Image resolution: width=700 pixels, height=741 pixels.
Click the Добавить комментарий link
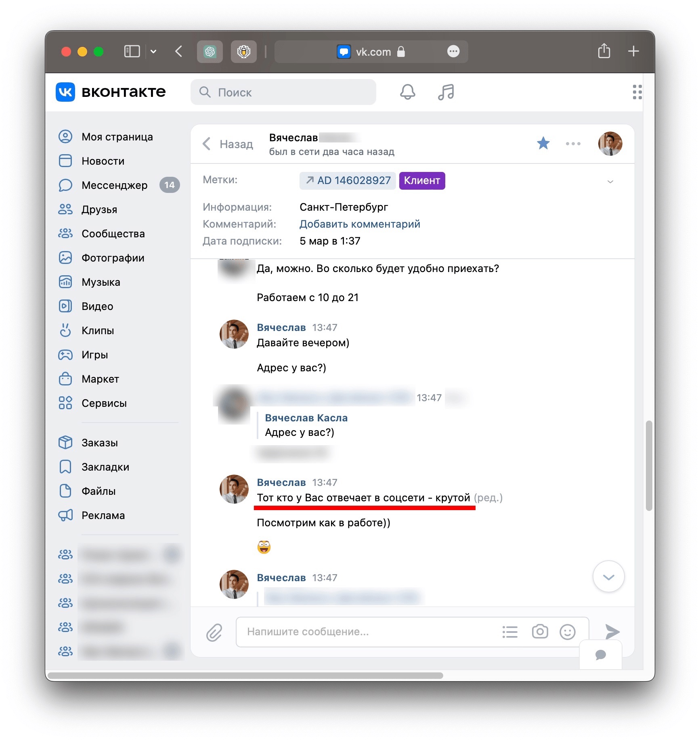tap(359, 224)
